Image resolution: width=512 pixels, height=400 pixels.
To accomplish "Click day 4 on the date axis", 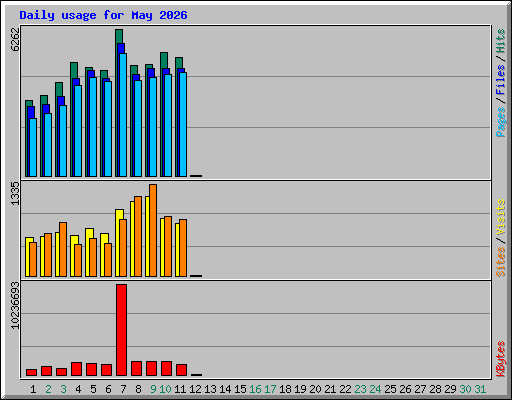I will (x=78, y=389).
